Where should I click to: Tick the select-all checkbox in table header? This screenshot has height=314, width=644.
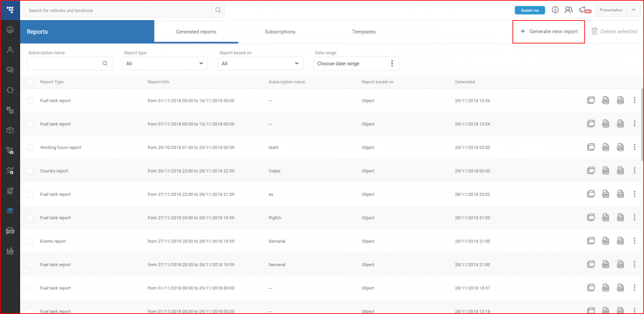coord(30,82)
